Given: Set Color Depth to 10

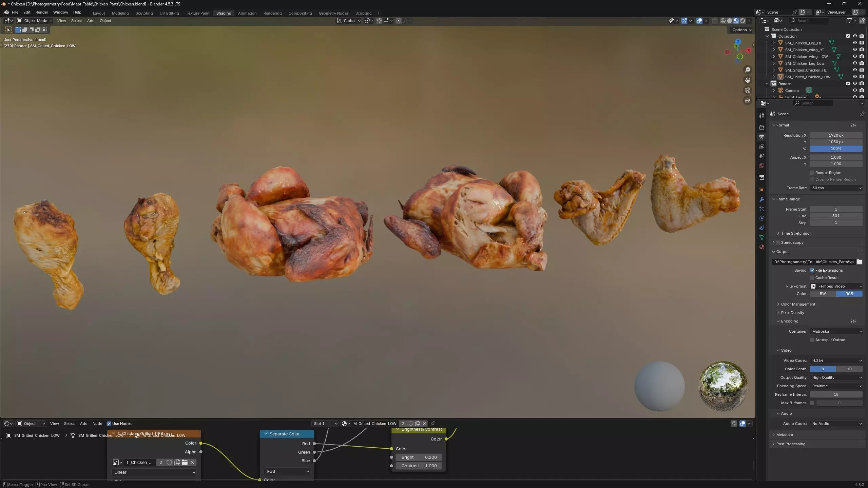Looking at the screenshot, I should click(849, 369).
